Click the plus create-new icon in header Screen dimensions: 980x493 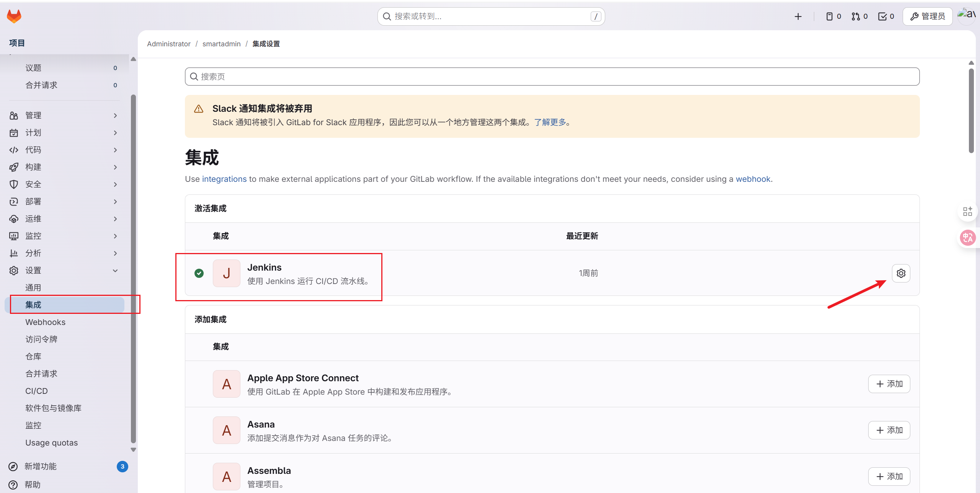click(798, 16)
